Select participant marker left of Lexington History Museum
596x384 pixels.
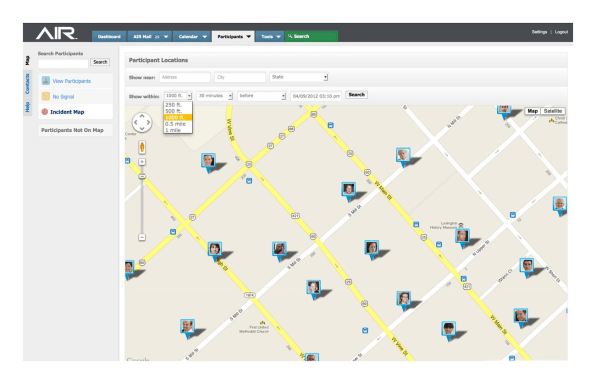click(x=371, y=249)
